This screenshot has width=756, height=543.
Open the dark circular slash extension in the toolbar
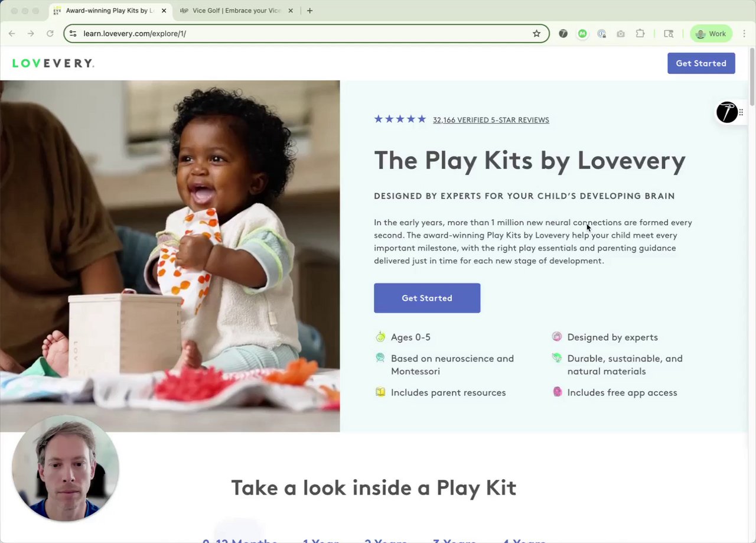click(x=563, y=34)
